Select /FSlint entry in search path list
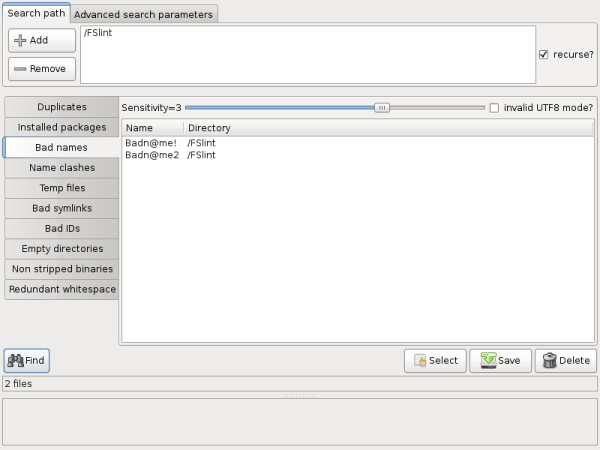The height and width of the screenshot is (450, 600). 98,35
